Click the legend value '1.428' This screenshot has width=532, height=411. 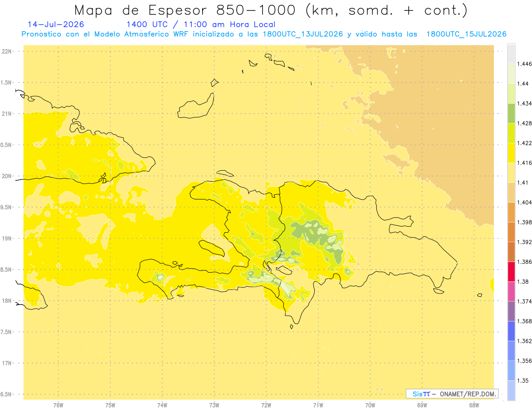pos(524,123)
